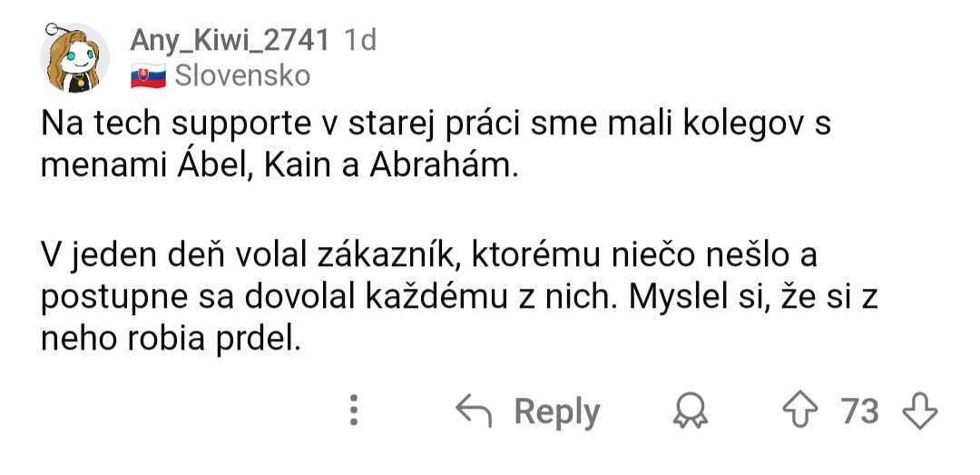Give an award to this comment
980x475 pixels.
click(691, 412)
